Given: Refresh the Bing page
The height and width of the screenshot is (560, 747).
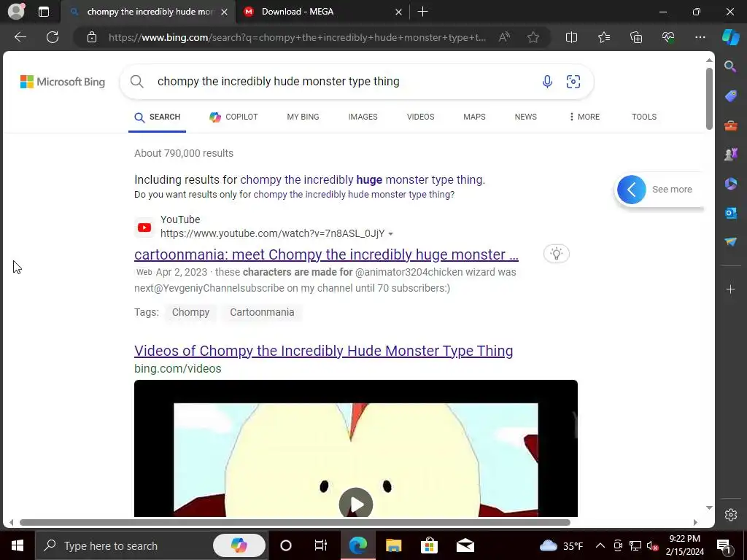Looking at the screenshot, I should 53,37.
